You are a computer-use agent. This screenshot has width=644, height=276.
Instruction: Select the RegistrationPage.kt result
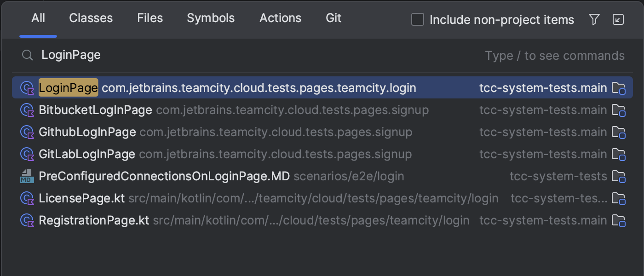[x=94, y=220]
